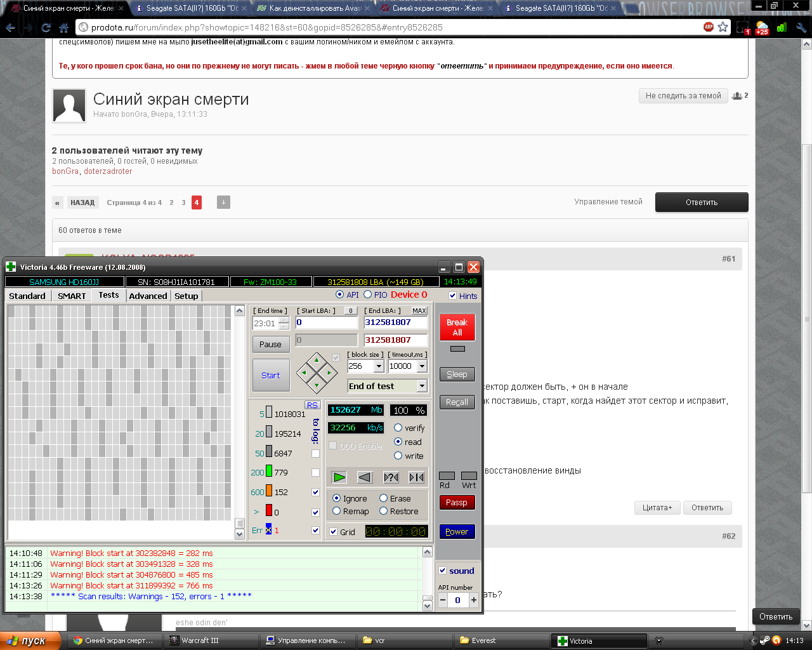Open the browser wrench settings menu
Viewport: 812px width, 650px height.
pyautogui.click(x=801, y=27)
